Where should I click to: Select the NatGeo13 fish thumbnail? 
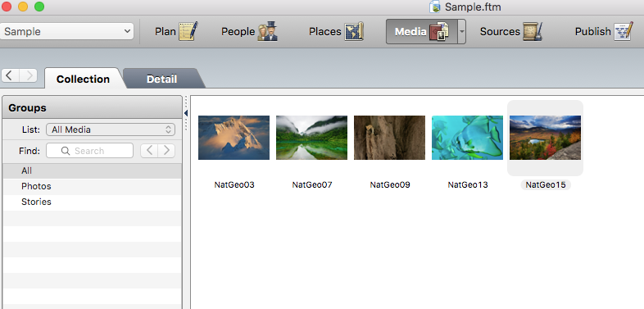click(x=467, y=138)
